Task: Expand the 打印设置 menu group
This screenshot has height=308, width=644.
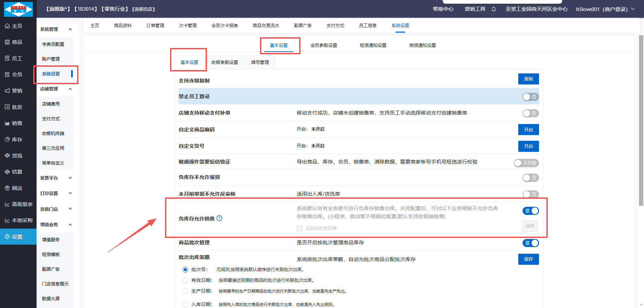Action: click(x=56, y=193)
